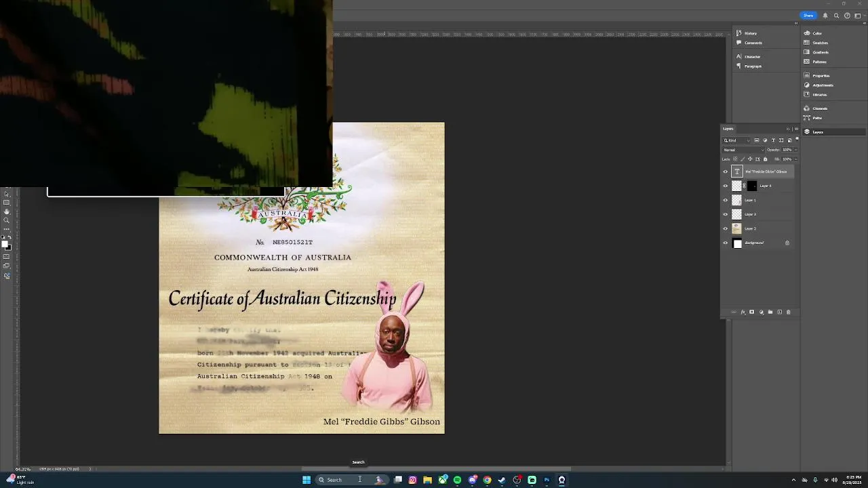The image size is (868, 488).
Task: Open the workspace switcher dropdown
Action: point(859,16)
